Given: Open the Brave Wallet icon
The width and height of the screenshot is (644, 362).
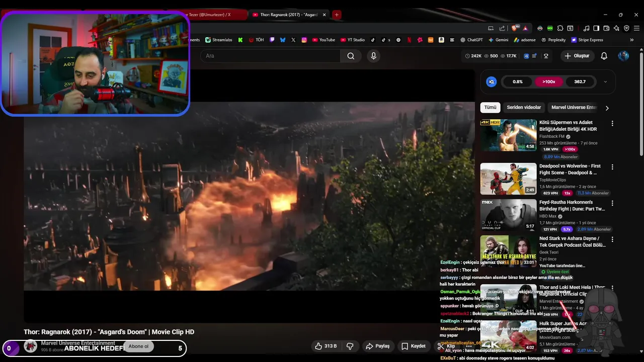Looking at the screenshot, I should tap(606, 28).
